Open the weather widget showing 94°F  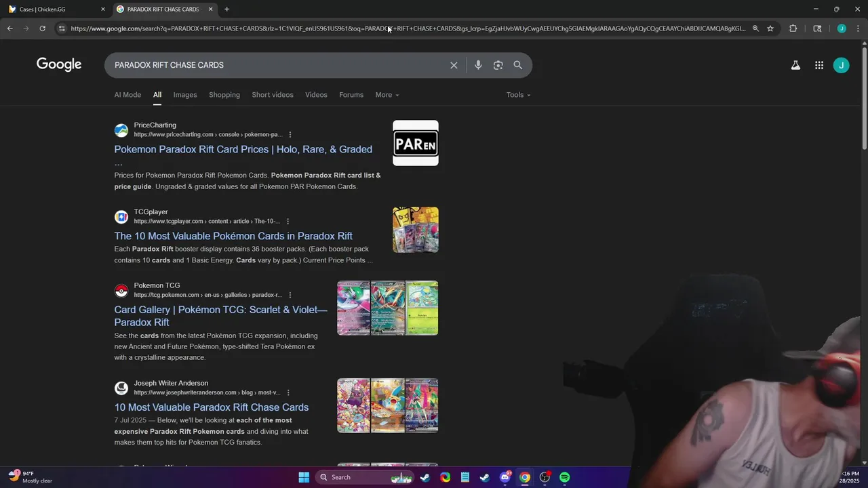click(x=31, y=477)
